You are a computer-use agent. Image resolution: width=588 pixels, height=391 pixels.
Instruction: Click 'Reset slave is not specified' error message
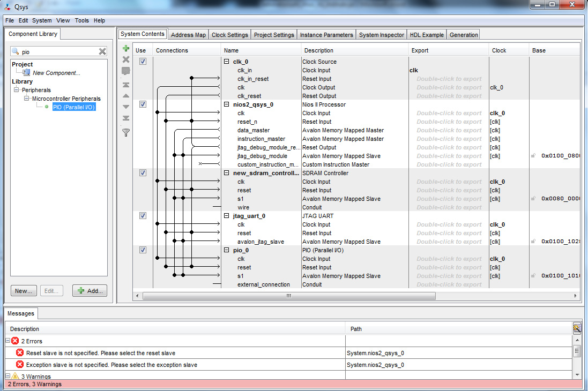click(100, 353)
